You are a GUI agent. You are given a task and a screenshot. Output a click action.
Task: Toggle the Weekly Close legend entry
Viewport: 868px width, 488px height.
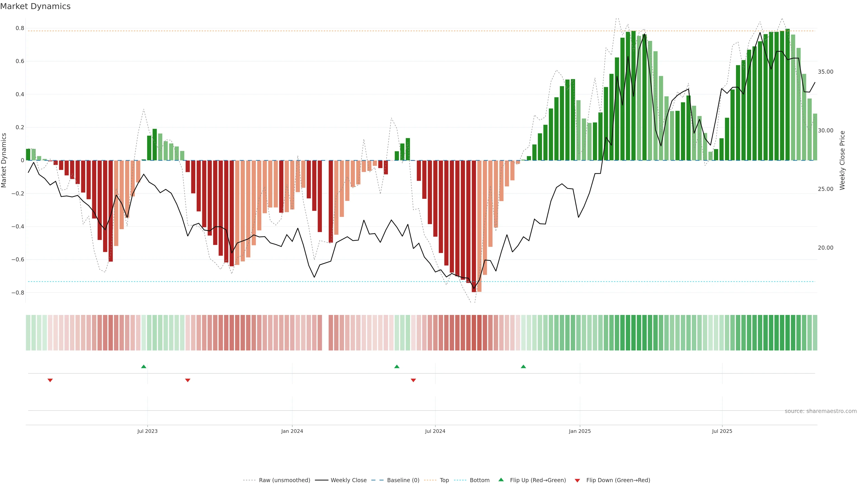pos(348,480)
